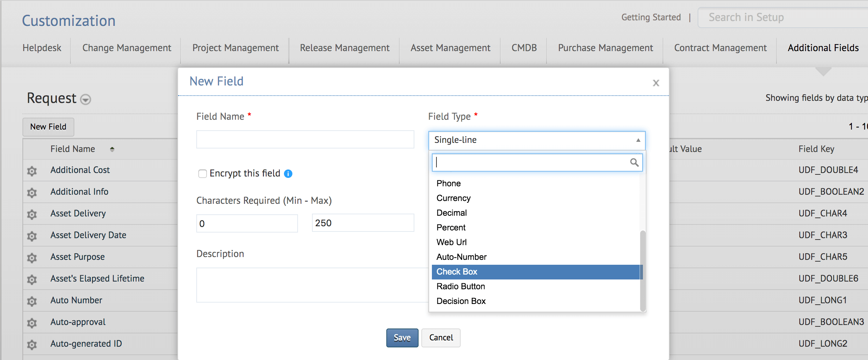Open the Helpdesk tab

click(x=42, y=48)
